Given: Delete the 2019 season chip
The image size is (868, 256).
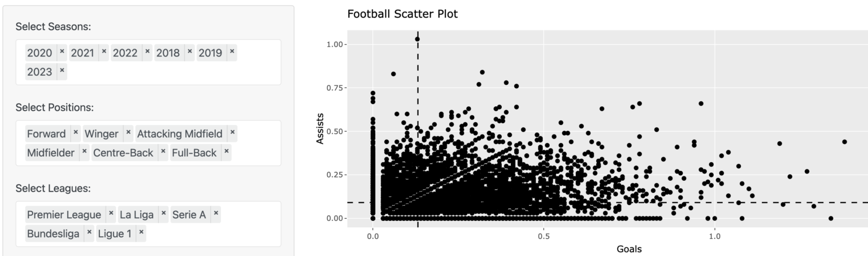Looking at the screenshot, I should coord(232,51).
